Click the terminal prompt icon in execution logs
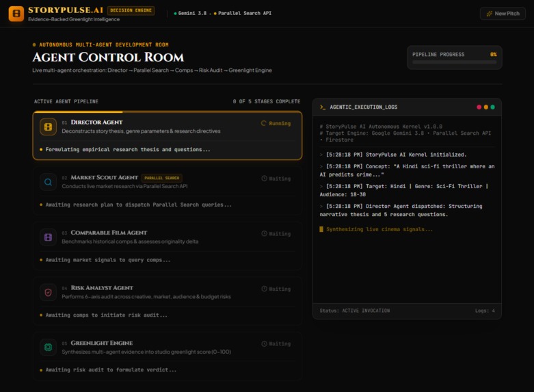The image size is (534, 392). pos(323,107)
